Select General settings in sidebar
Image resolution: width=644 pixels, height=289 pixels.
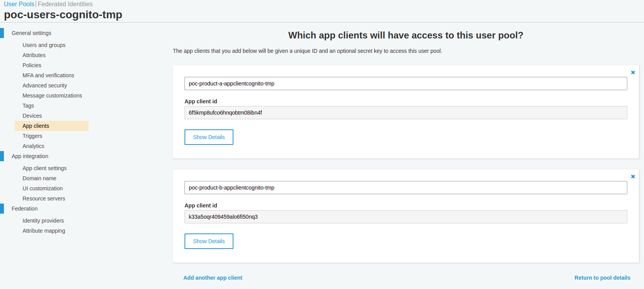click(x=31, y=33)
